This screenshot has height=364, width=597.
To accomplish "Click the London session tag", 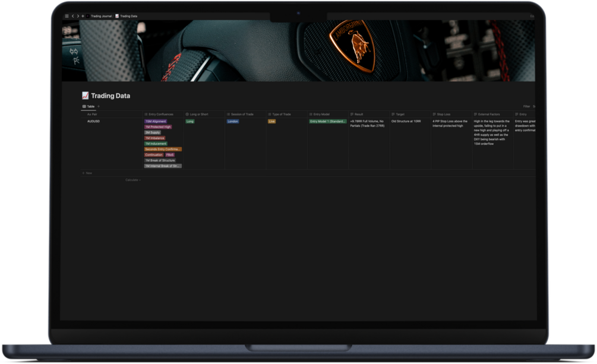I will (x=233, y=122).
